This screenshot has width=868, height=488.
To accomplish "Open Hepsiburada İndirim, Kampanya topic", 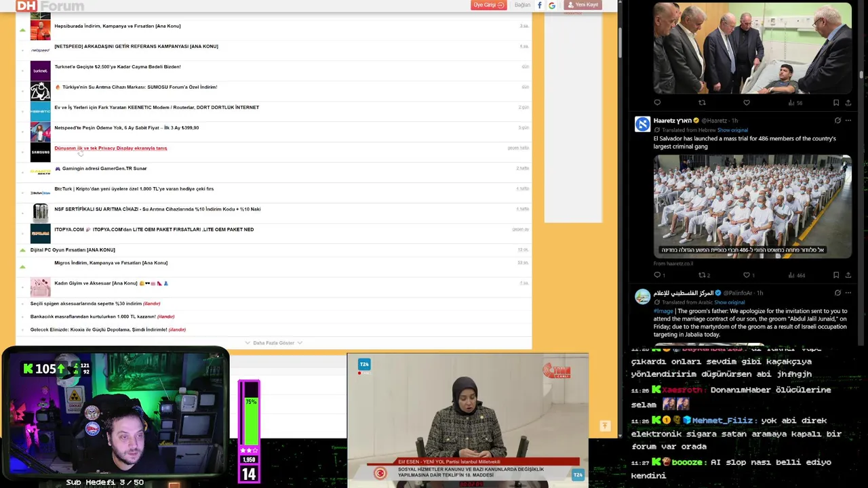I will pos(117,26).
